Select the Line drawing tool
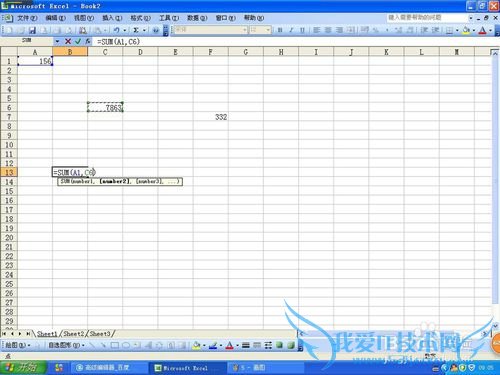Viewport: 500px width, 375px height. click(92, 345)
